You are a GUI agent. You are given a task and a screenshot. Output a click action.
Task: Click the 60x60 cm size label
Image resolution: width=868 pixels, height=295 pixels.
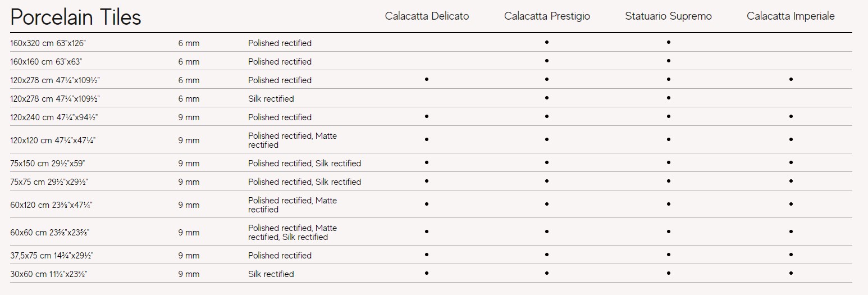tap(49, 233)
